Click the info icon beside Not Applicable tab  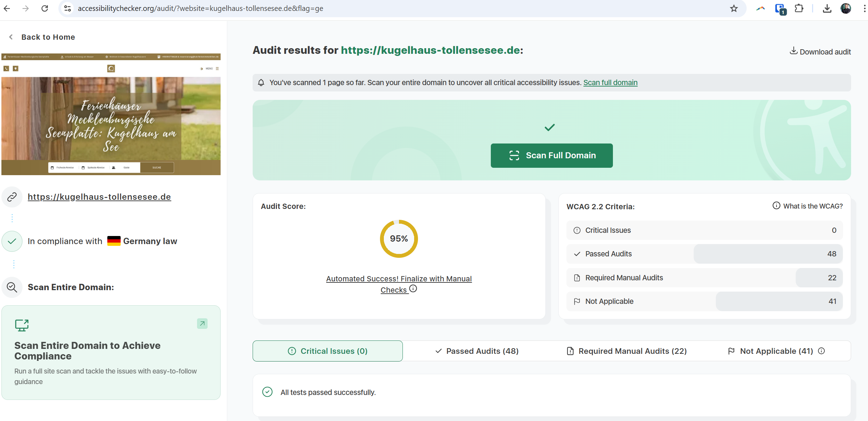tap(822, 351)
